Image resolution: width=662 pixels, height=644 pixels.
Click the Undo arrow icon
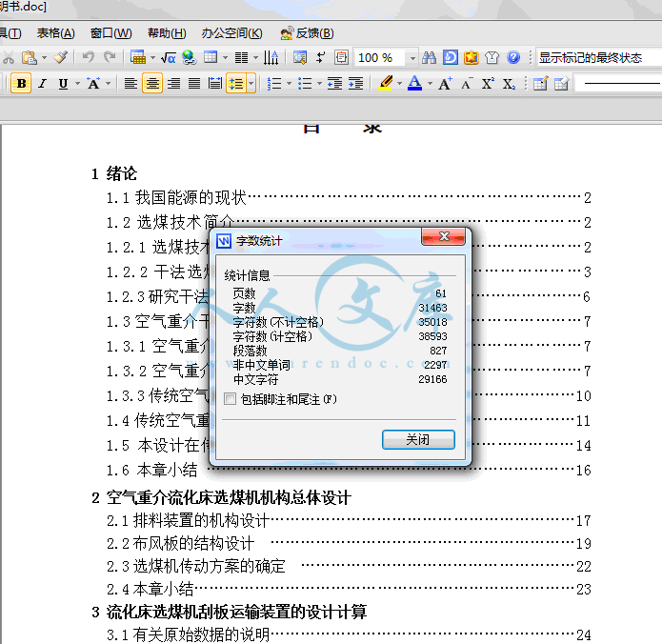pos(88,57)
